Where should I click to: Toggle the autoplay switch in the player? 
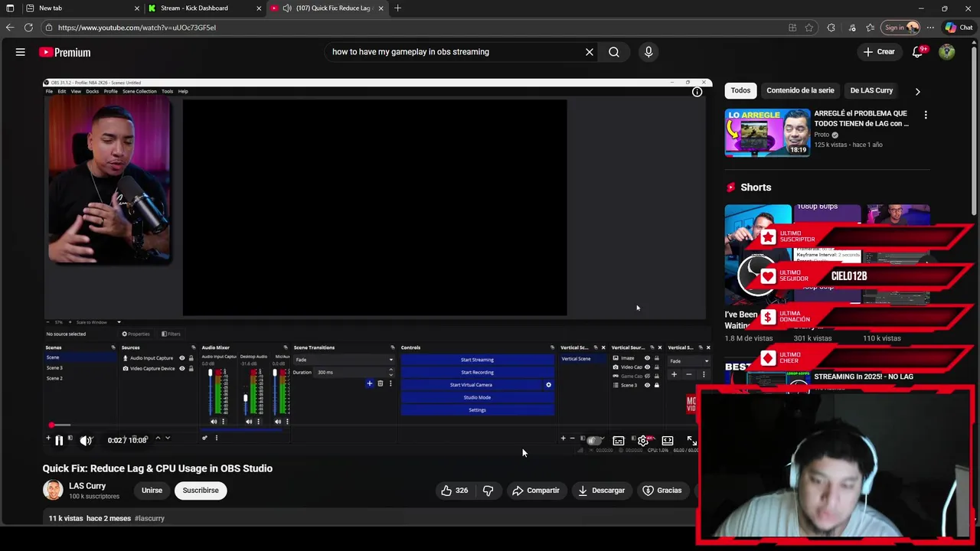tap(593, 440)
